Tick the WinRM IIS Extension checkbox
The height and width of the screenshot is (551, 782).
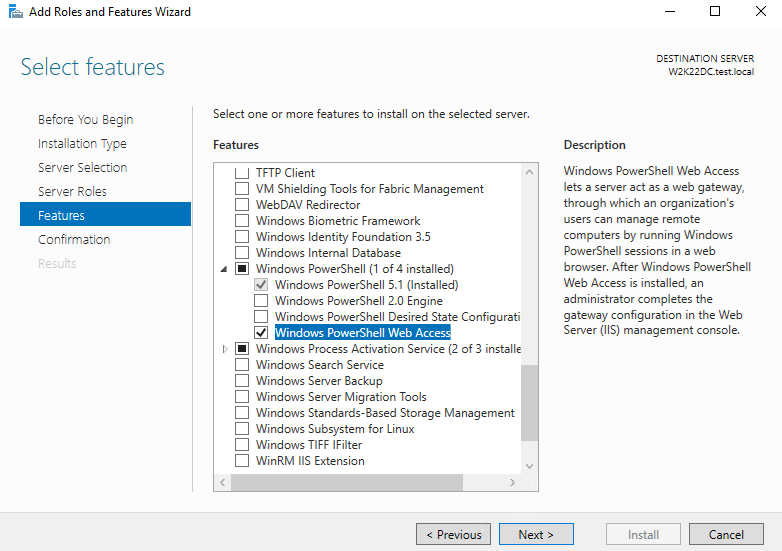pyautogui.click(x=242, y=460)
